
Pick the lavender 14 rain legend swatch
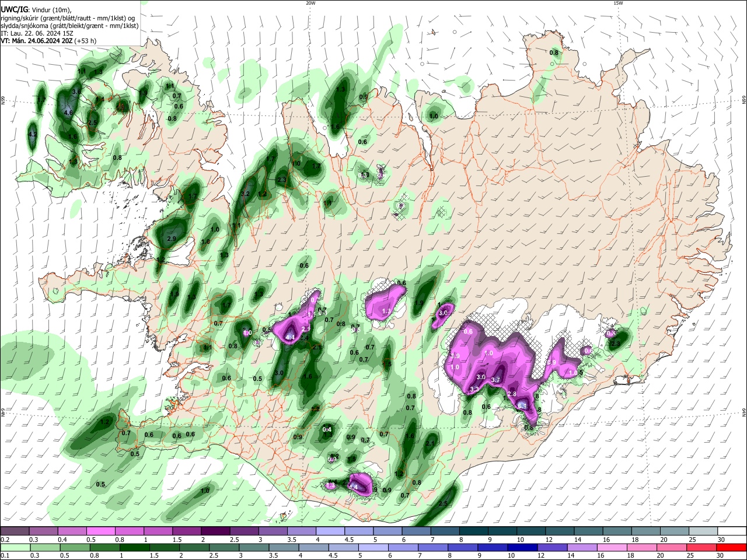[x=582, y=547]
